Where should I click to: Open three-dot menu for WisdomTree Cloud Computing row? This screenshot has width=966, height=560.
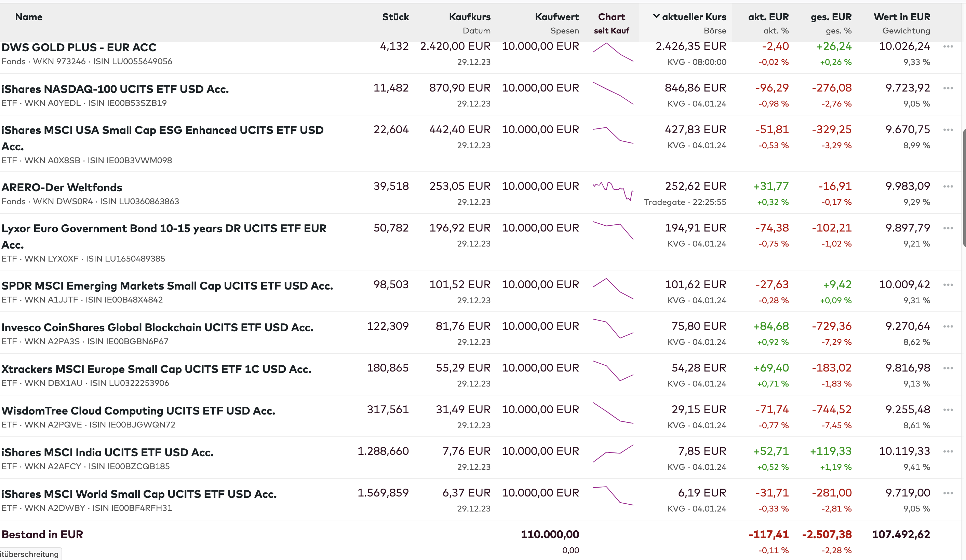(x=948, y=410)
